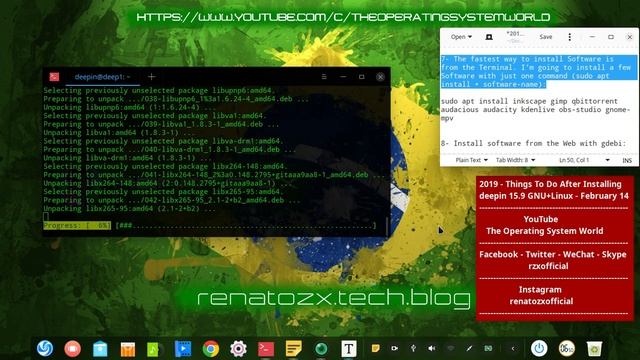Click the red terminal icon in dock
The width and height of the screenshot is (640, 360).
tap(266, 349)
